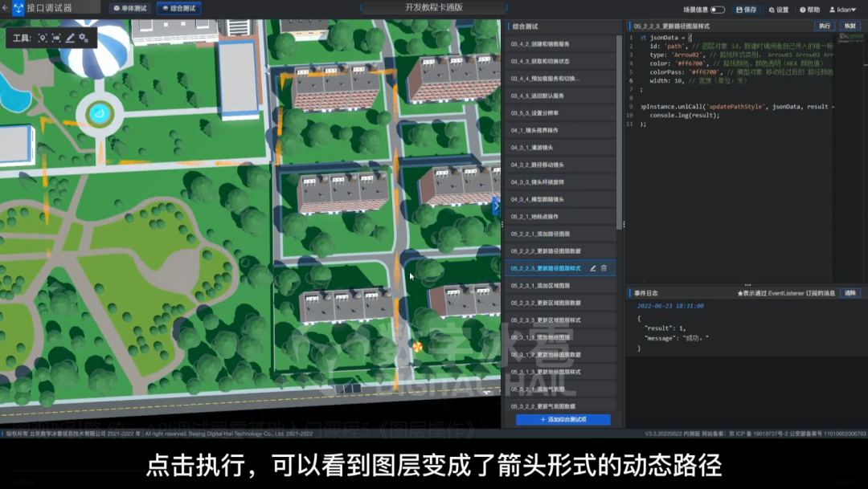Click the 接口调试器 app logo icon
The image size is (868, 489).
[18, 8]
